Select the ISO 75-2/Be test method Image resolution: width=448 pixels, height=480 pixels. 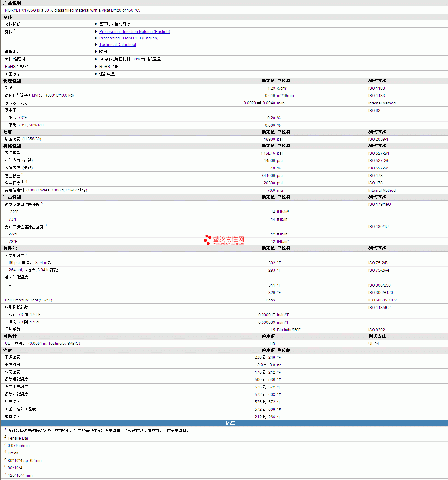tap(379, 263)
